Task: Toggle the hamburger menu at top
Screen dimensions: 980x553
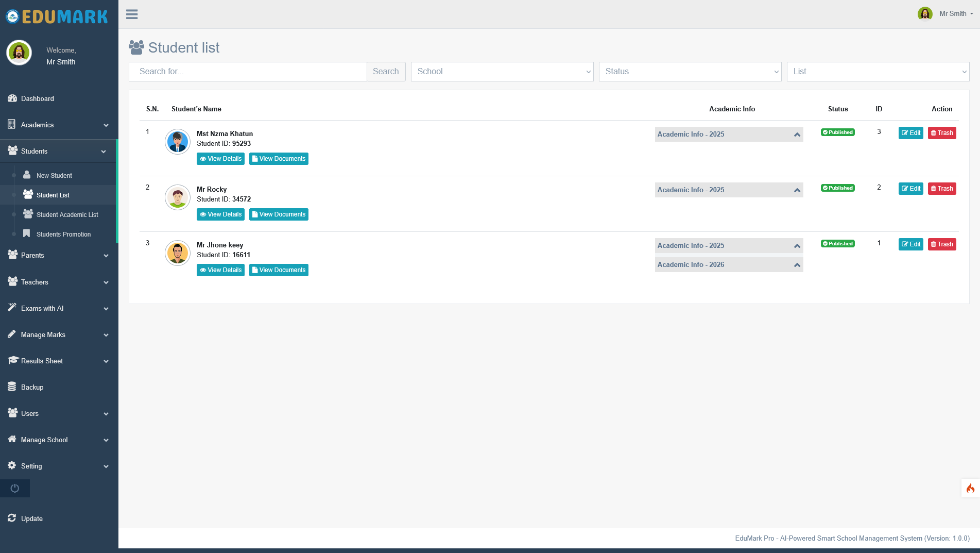Action: click(132, 14)
